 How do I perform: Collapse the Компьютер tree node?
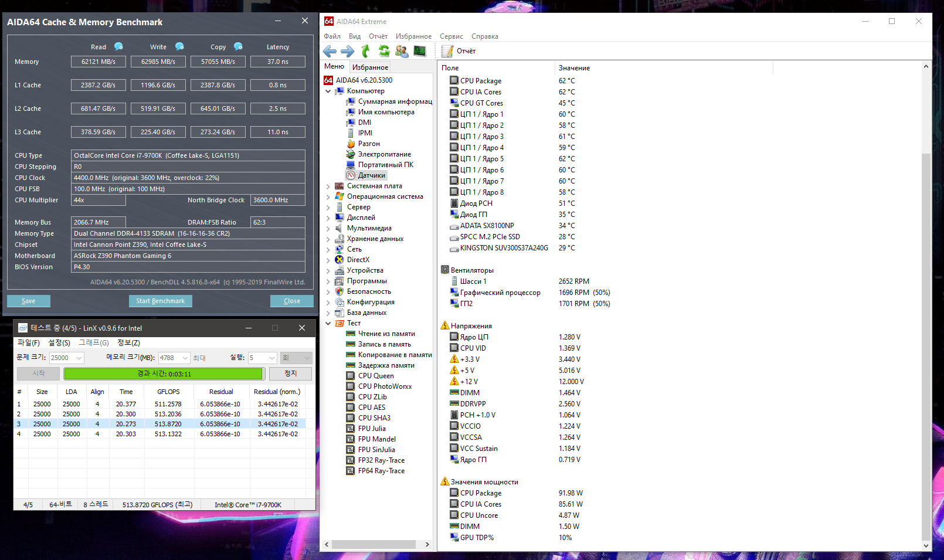tap(328, 91)
